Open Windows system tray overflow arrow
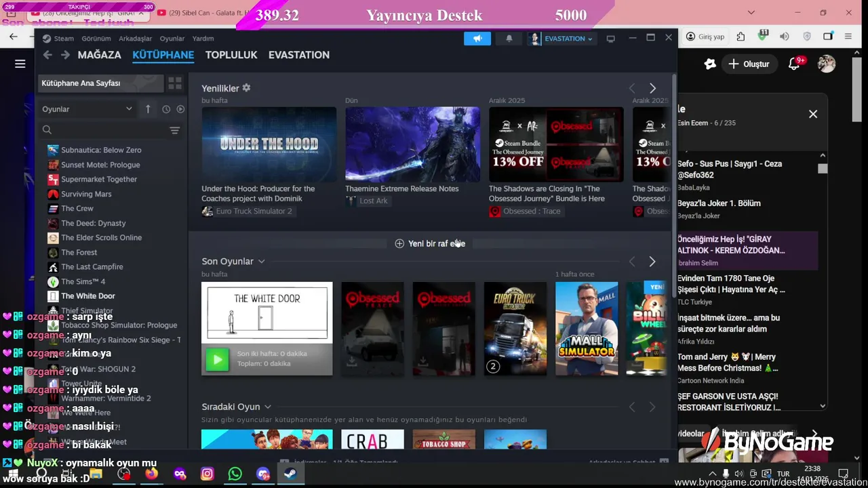Image resolution: width=868 pixels, height=488 pixels. click(712, 474)
